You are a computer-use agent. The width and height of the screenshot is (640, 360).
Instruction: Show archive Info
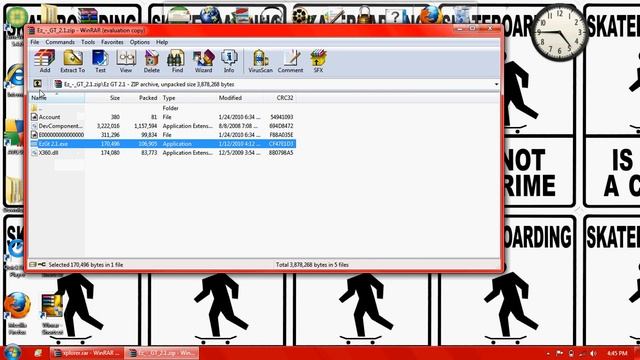pos(229,61)
